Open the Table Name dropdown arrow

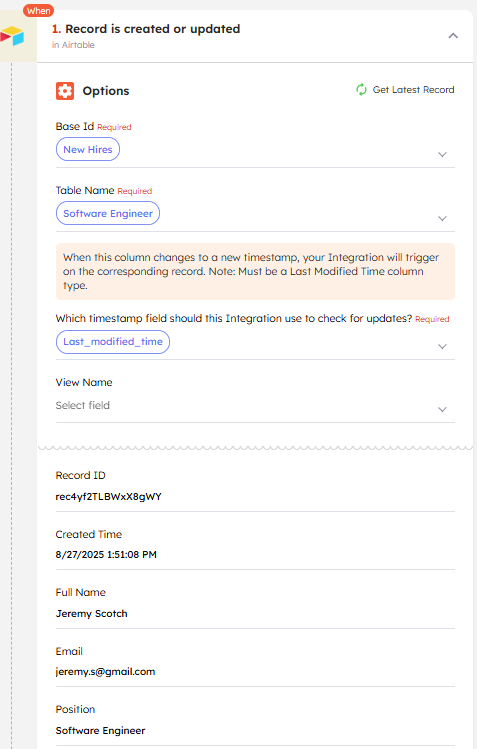(442, 218)
